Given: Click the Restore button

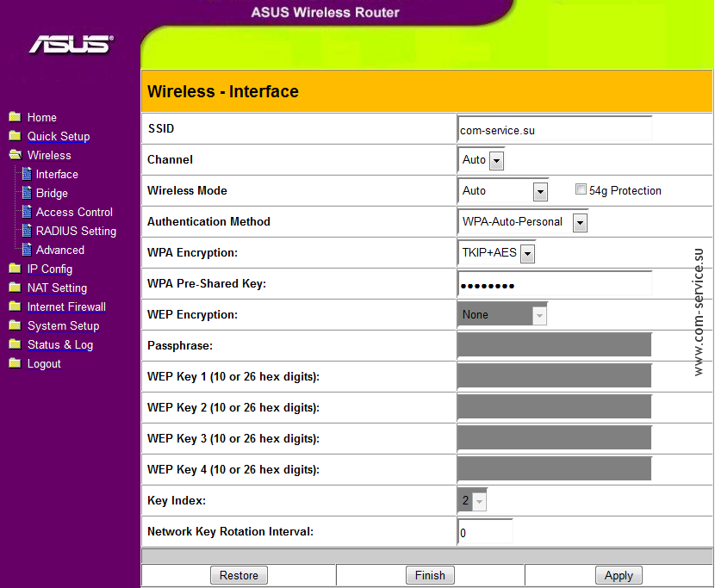Looking at the screenshot, I should click(239, 575).
